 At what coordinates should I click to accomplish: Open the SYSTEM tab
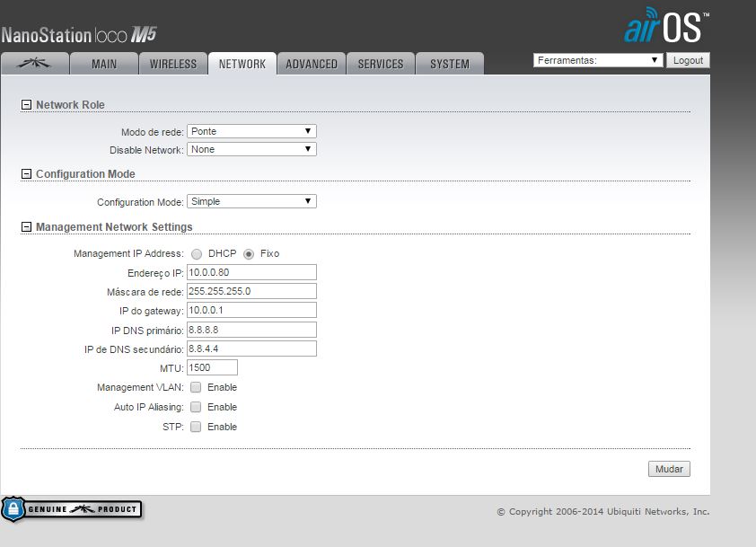click(449, 64)
